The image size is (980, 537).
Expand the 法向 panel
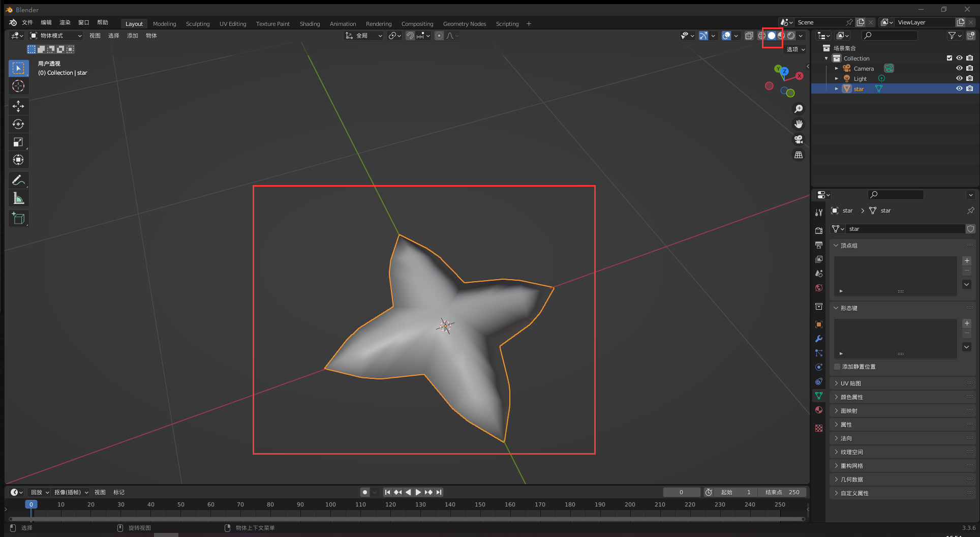[x=836, y=438]
